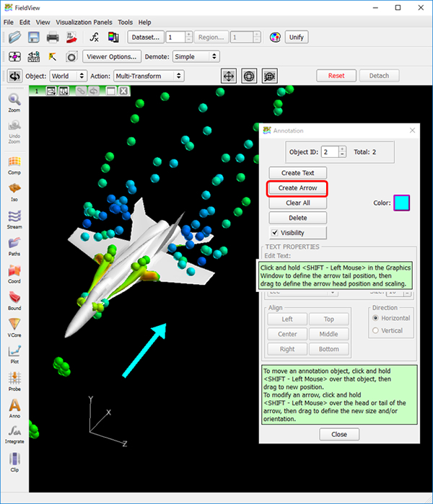The height and width of the screenshot is (504, 433).
Task: Select the Clip plane tool
Action: point(14,461)
